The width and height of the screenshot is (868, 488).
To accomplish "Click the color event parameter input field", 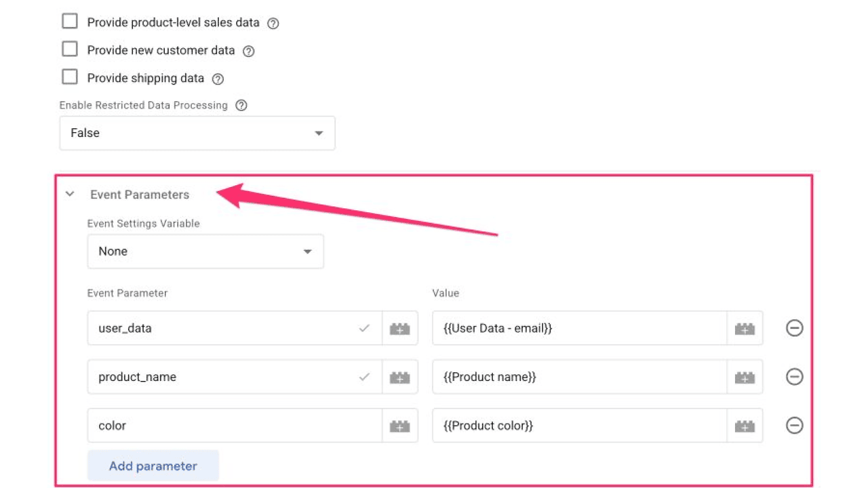I will point(234,426).
